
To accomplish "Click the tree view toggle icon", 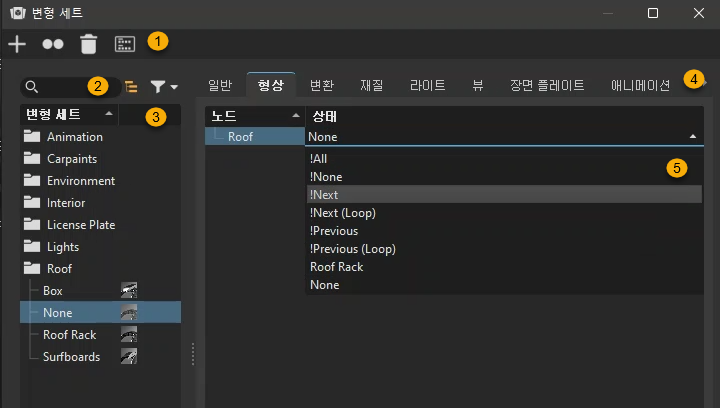I will tap(131, 87).
